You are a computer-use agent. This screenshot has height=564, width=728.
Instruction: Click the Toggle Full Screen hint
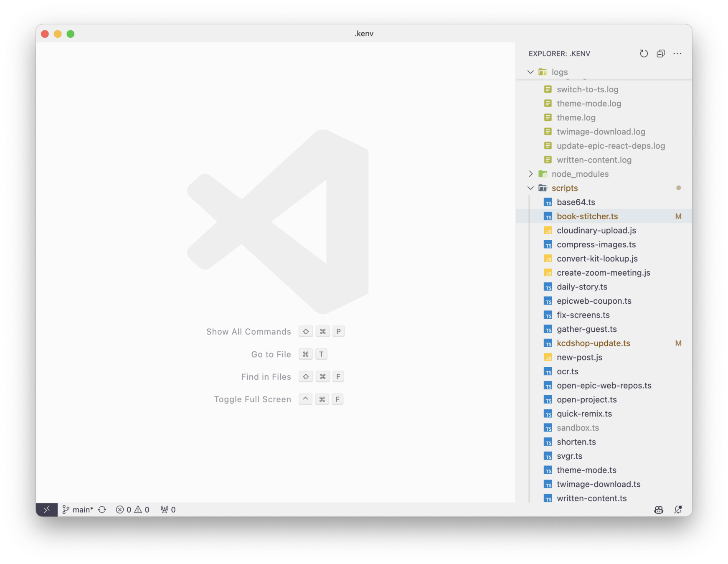252,399
